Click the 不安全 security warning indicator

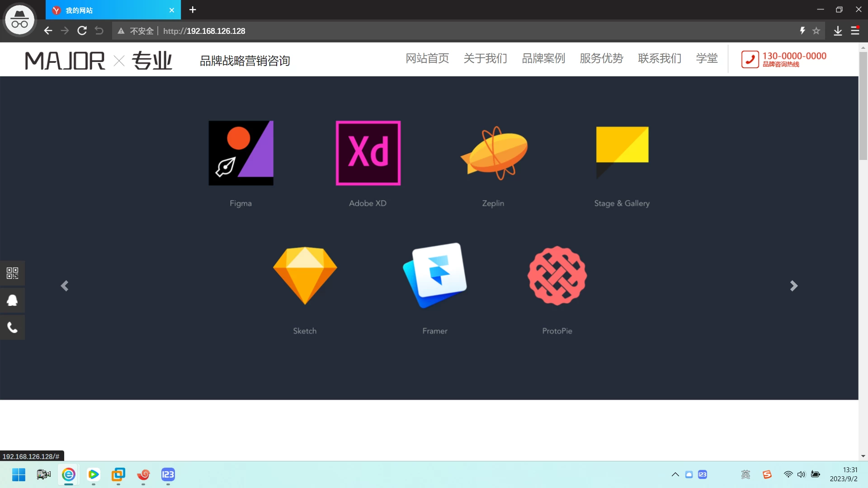point(136,31)
